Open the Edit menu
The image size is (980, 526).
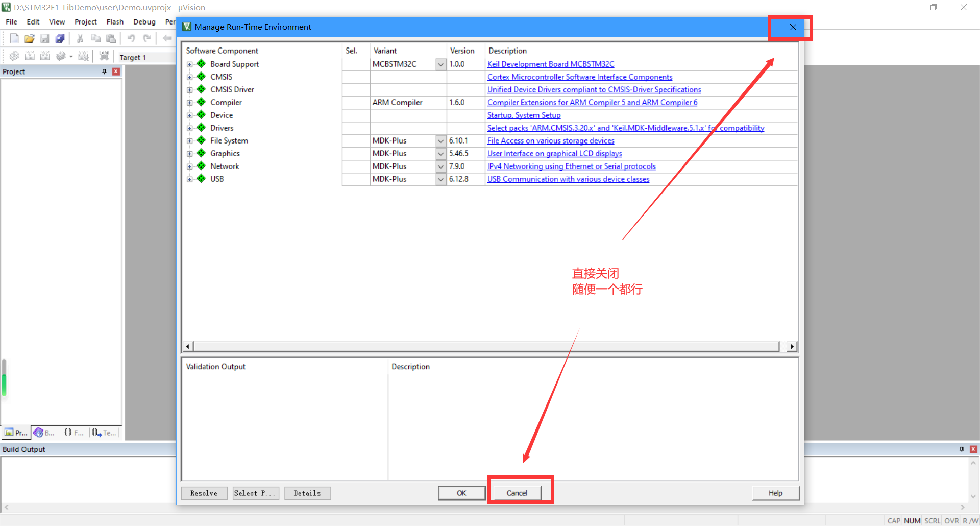click(x=33, y=22)
